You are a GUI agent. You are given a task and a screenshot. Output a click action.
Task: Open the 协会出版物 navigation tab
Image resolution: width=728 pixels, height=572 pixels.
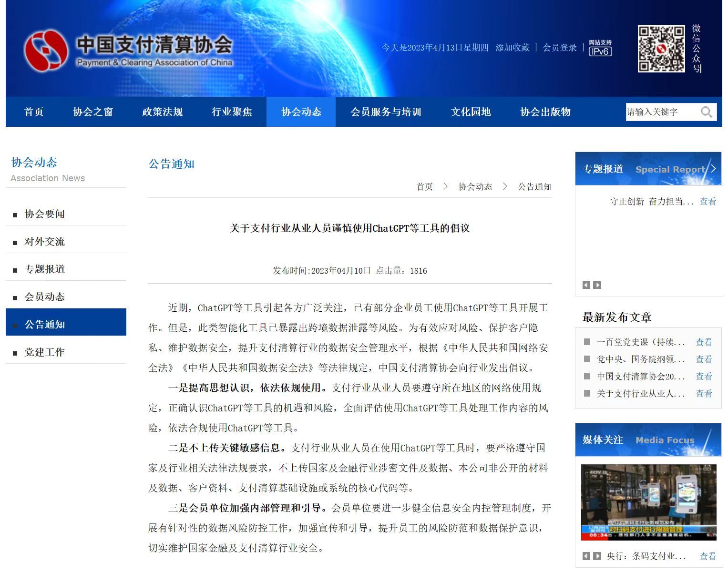[545, 112]
